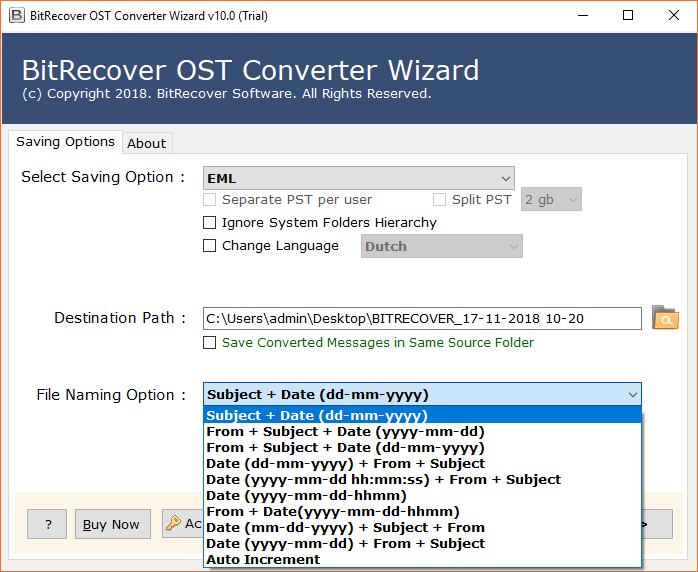The image size is (698, 572).
Task: Maximize the OST Converter Wizard window
Action: click(628, 16)
